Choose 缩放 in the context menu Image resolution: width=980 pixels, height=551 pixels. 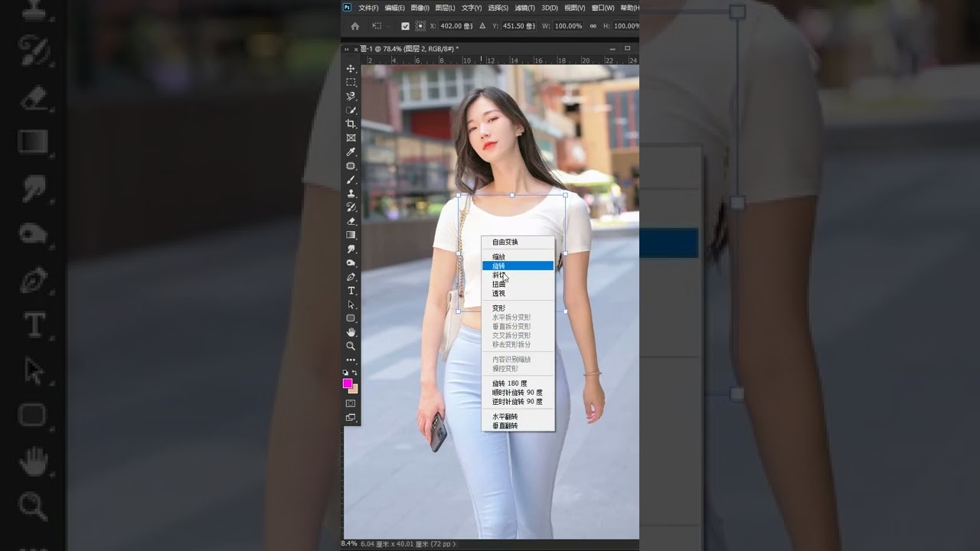(518, 256)
